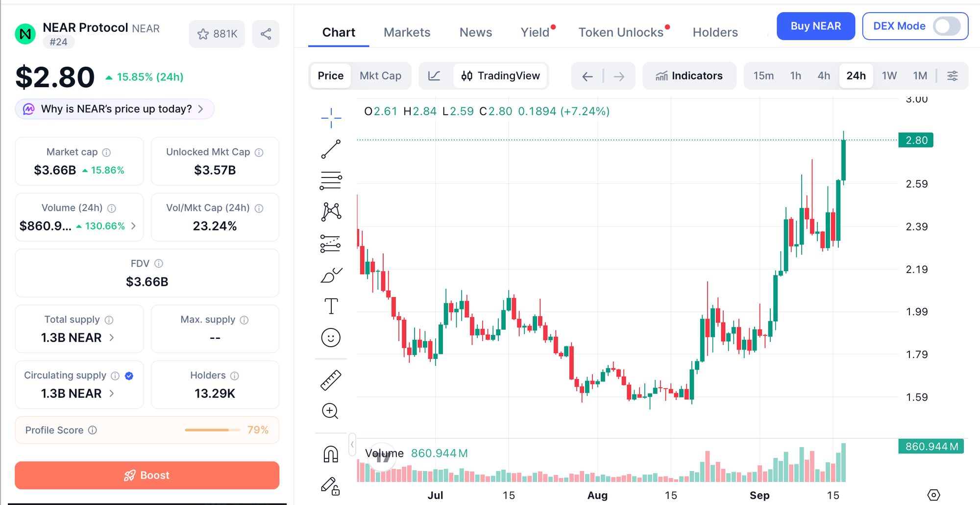This screenshot has height=505, width=980.
Task: Select the brush drawing tool
Action: click(x=331, y=275)
